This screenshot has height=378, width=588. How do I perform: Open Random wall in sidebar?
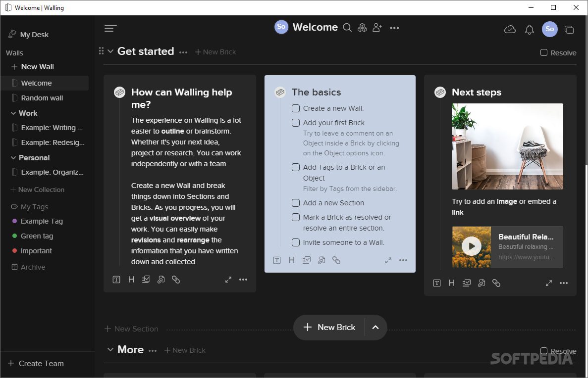tap(45, 98)
